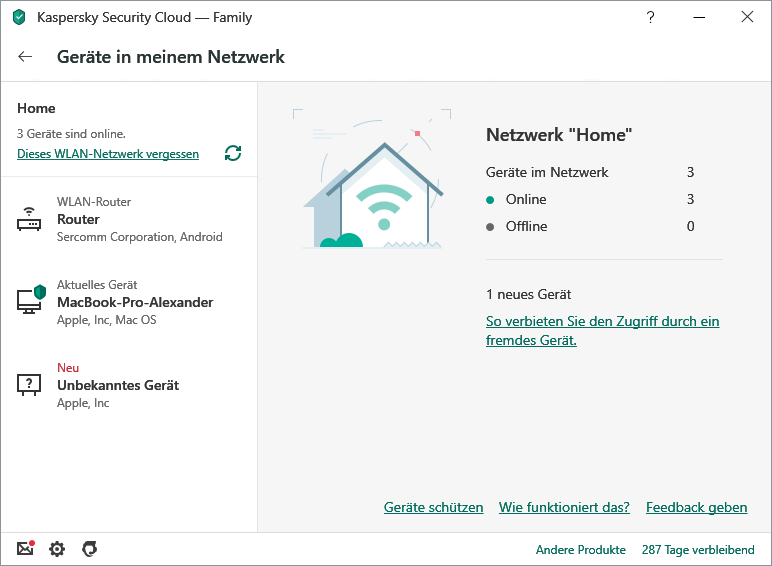Viewport: 772px width, 566px height.
Task: Click the WLAN router device icon
Action: click(30, 220)
